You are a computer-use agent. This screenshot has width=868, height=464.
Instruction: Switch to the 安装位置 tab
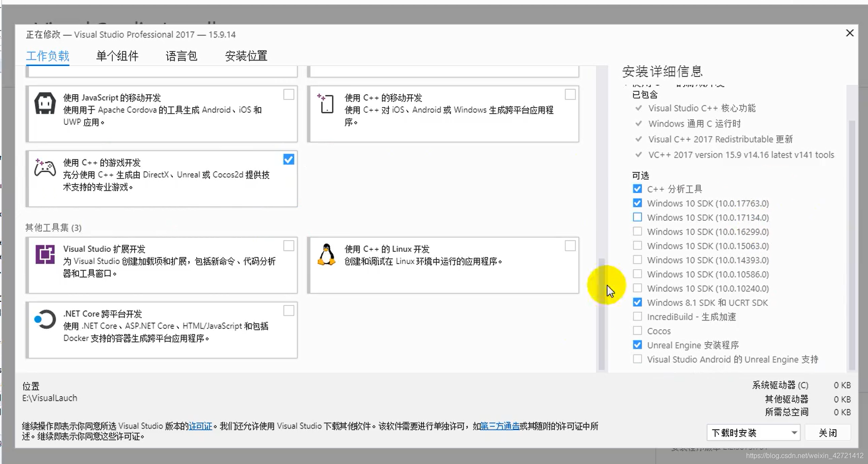click(x=246, y=56)
